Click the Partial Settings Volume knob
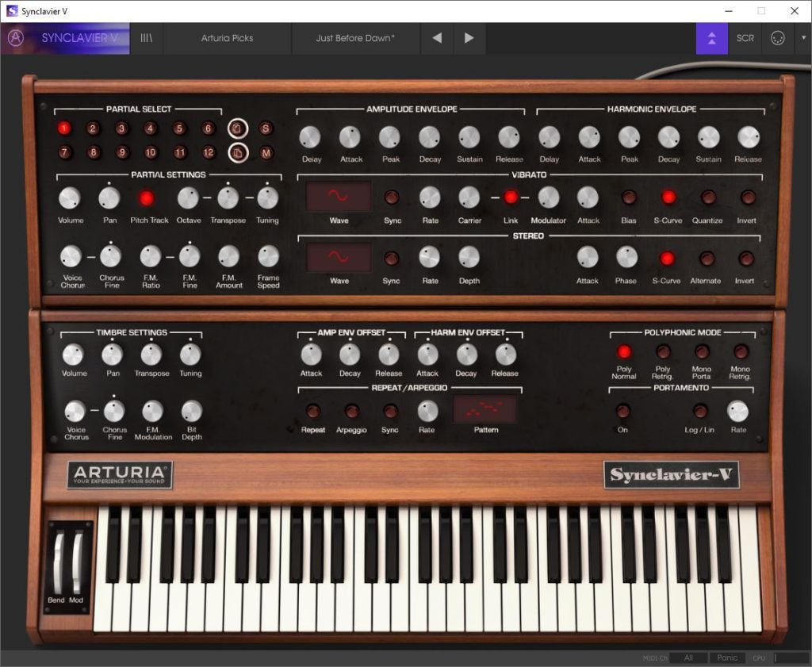812x667 pixels. click(70, 197)
